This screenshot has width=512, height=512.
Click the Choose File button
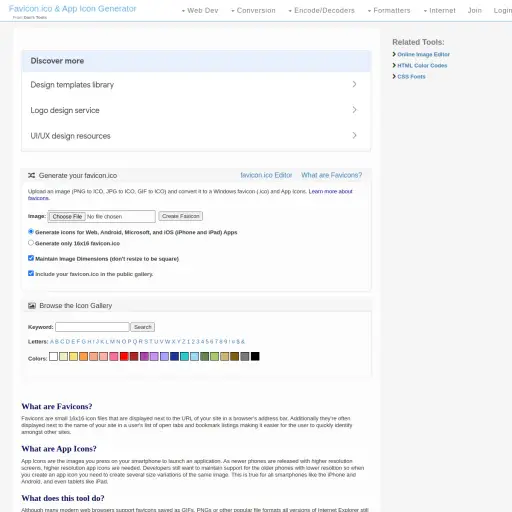[67, 216]
